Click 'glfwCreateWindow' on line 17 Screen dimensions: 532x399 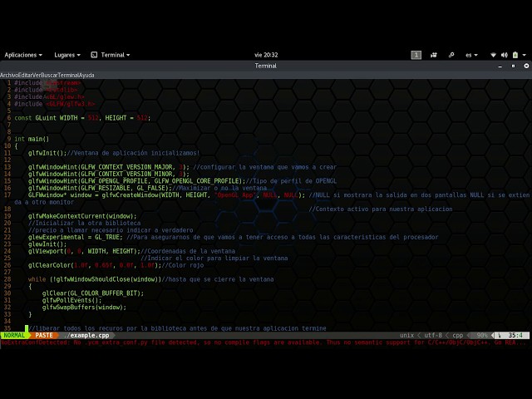click(x=130, y=195)
